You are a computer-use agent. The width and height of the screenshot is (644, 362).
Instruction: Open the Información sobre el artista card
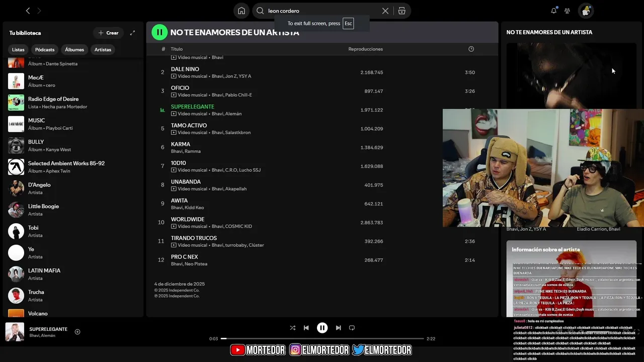(572, 279)
